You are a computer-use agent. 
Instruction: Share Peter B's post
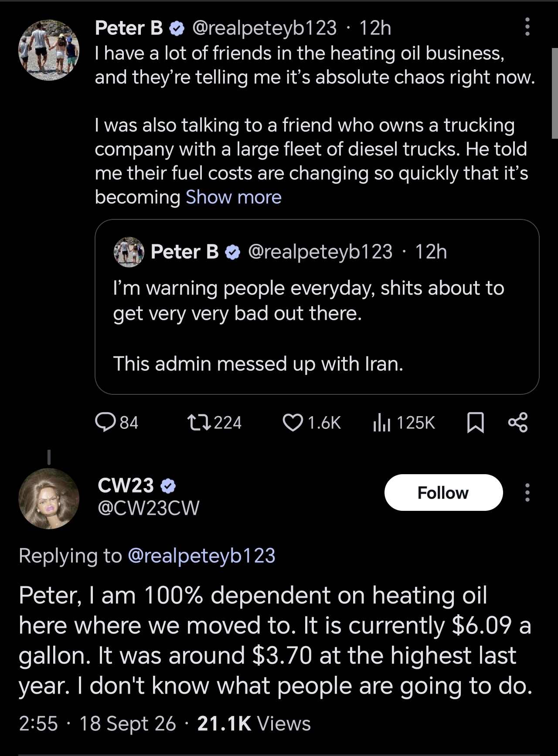[x=518, y=422]
